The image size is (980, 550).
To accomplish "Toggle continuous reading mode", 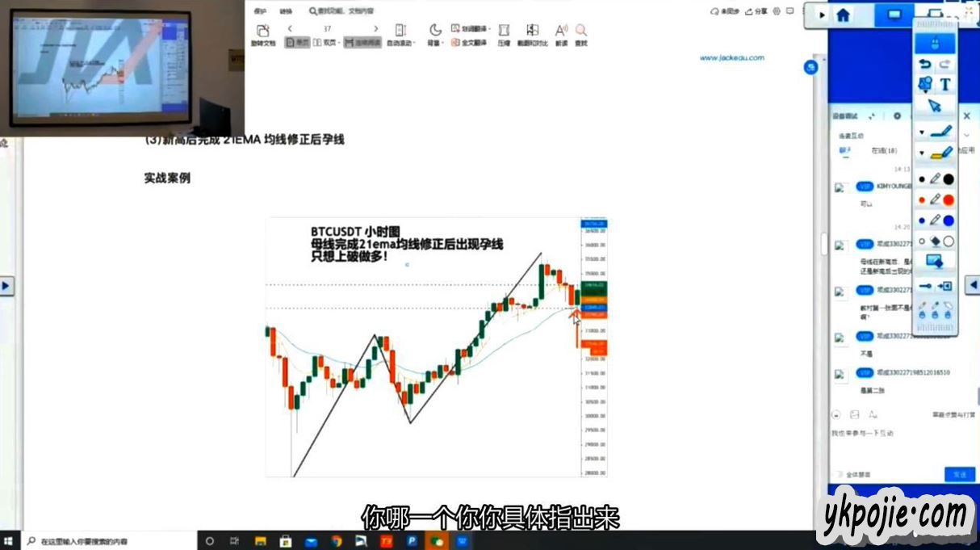I will pyautogui.click(x=360, y=43).
